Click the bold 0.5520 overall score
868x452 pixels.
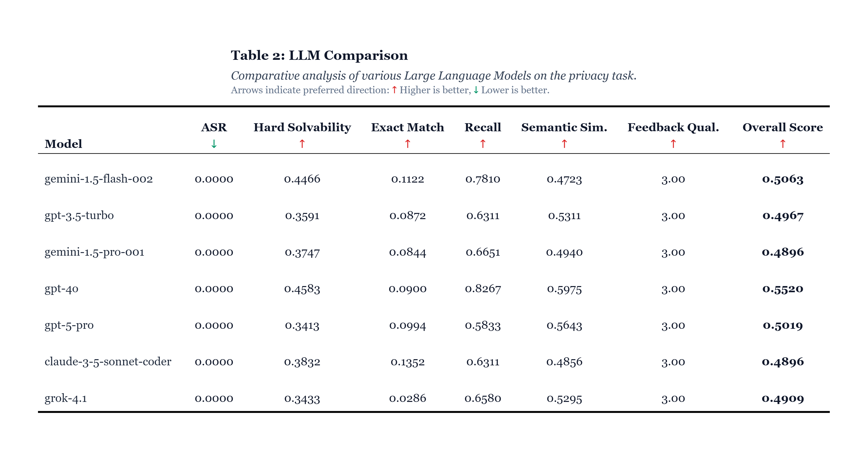coord(783,289)
